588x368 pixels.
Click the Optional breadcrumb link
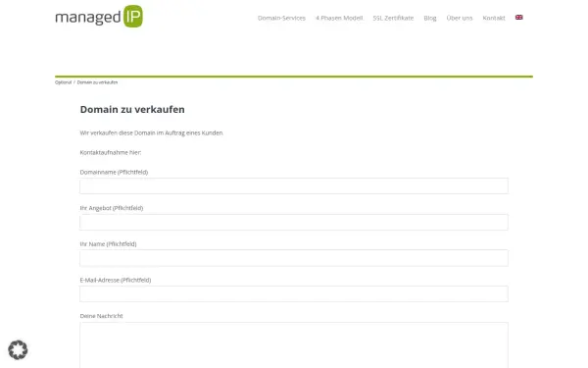coord(63,82)
